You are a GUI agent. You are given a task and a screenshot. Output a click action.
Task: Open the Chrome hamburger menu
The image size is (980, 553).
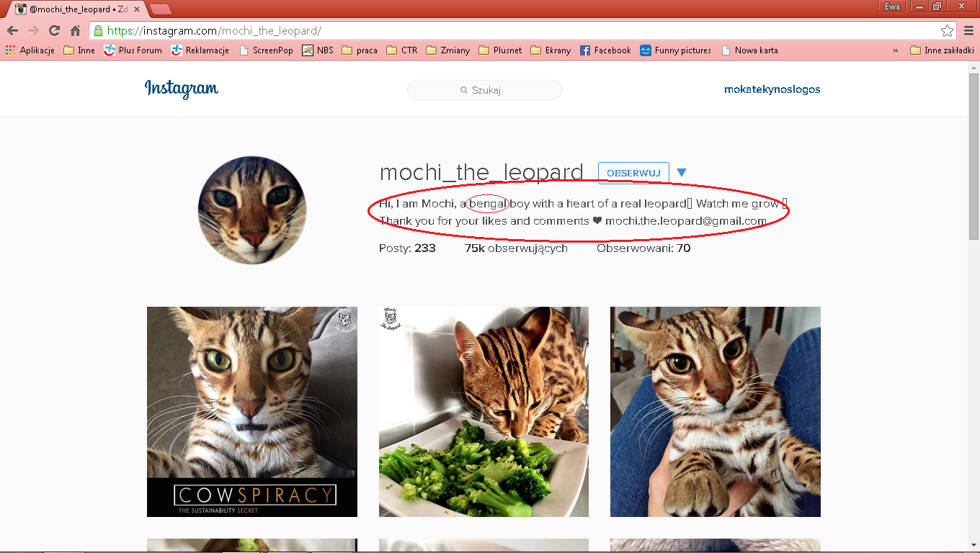968,31
